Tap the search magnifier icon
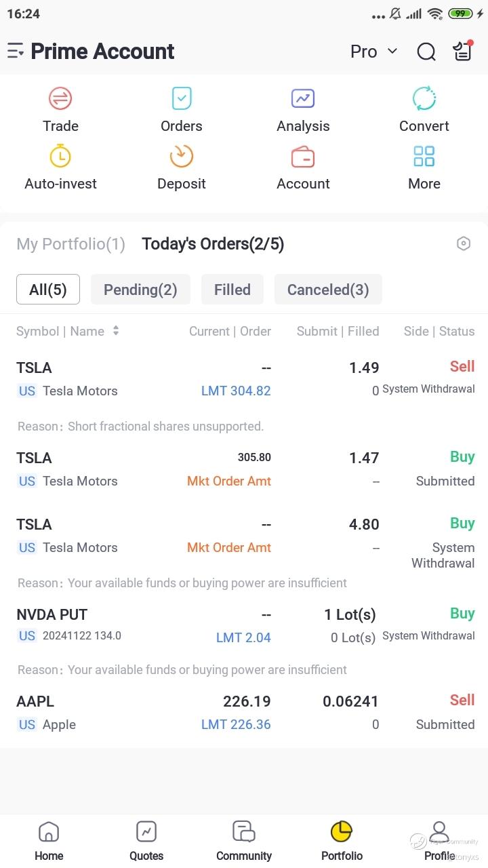Screen dimensions: 488x868 426,52
